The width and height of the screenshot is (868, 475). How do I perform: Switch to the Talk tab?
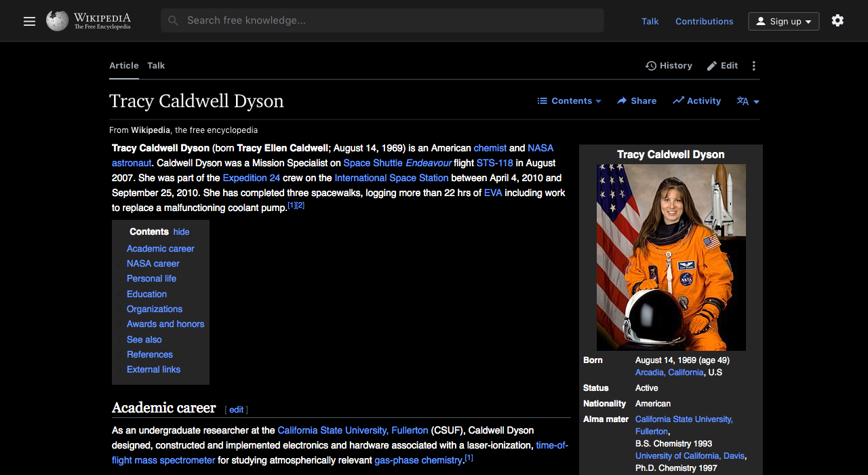[155, 65]
